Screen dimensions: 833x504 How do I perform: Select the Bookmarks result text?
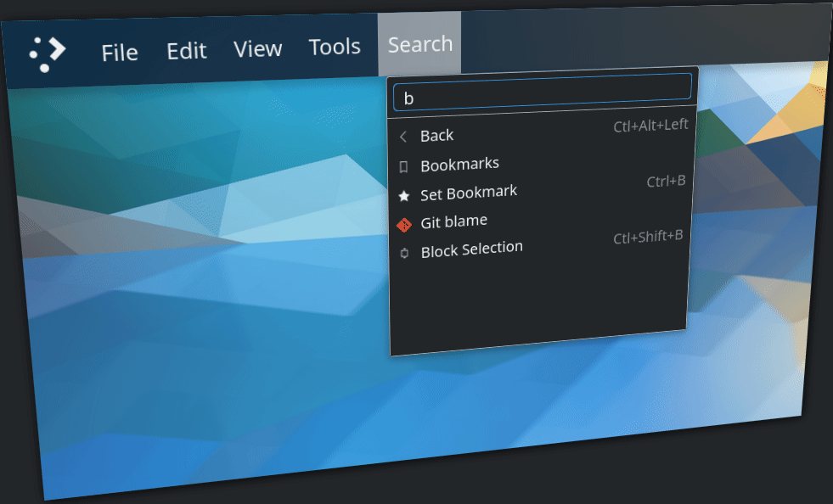pos(459,164)
